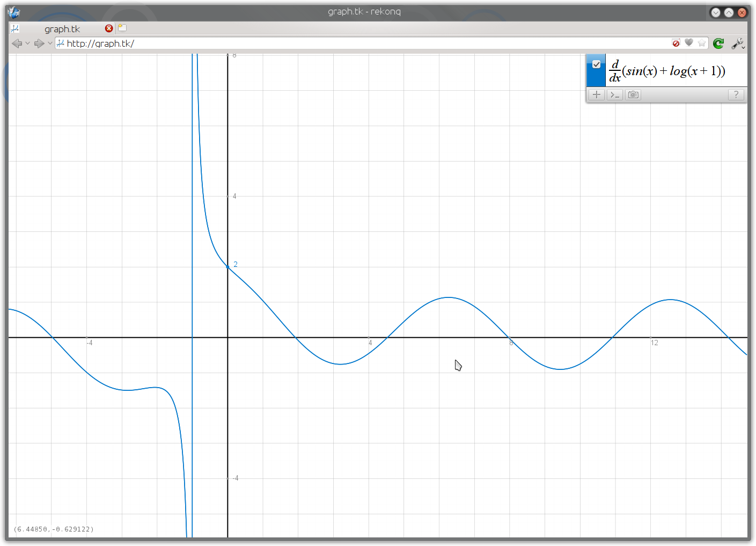The height and width of the screenshot is (546, 756).
Task: Click the red ad-block icon in address bar
Action: [x=676, y=43]
